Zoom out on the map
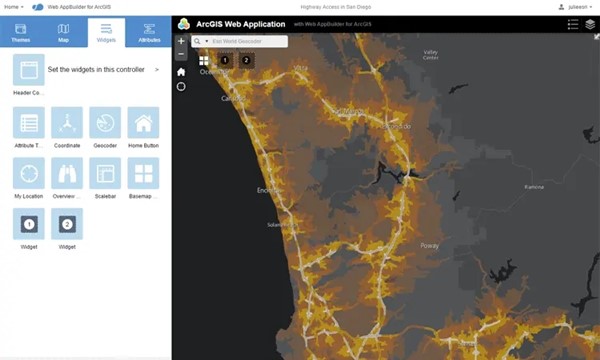Image resolution: width=600 pixels, height=360 pixels. (181, 54)
